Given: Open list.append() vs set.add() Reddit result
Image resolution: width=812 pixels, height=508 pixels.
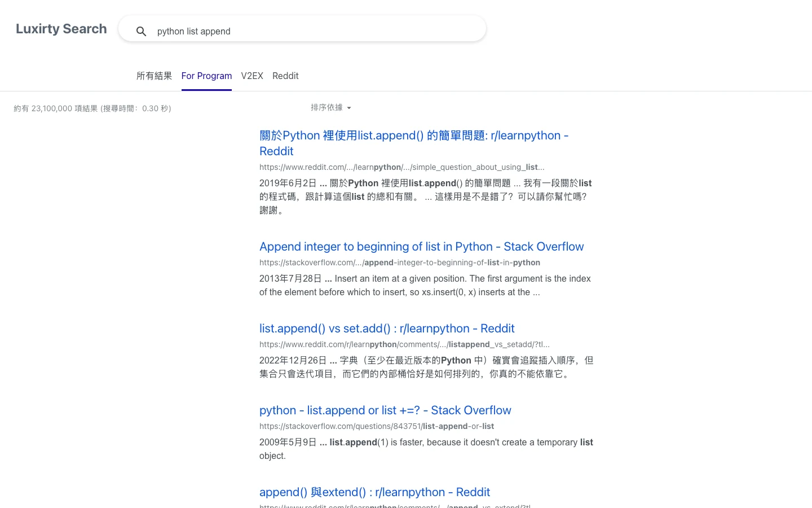Looking at the screenshot, I should click(x=387, y=329).
